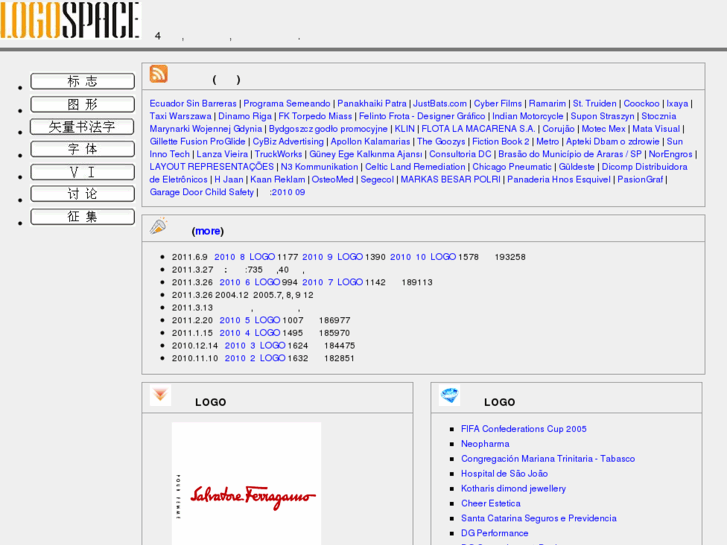Open the MARKAS BESAR POLRI link
The width and height of the screenshot is (727, 545).
451,180
